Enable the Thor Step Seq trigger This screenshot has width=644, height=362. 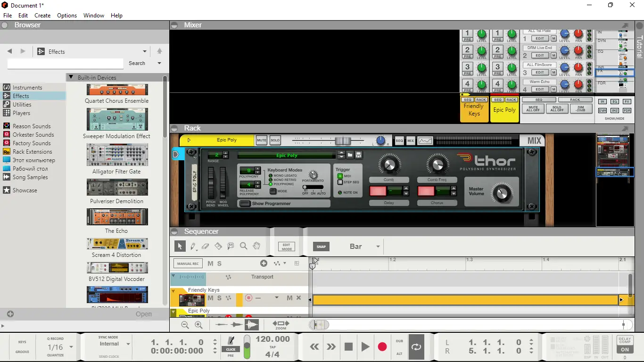coord(340,182)
